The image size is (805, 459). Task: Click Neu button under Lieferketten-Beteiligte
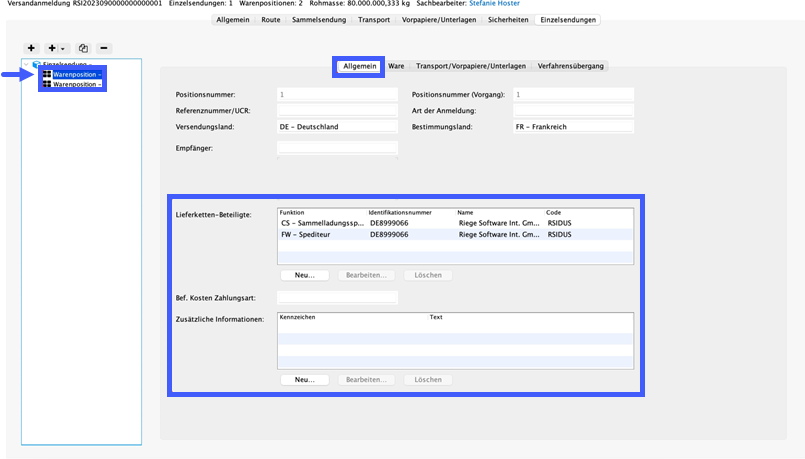coord(304,275)
